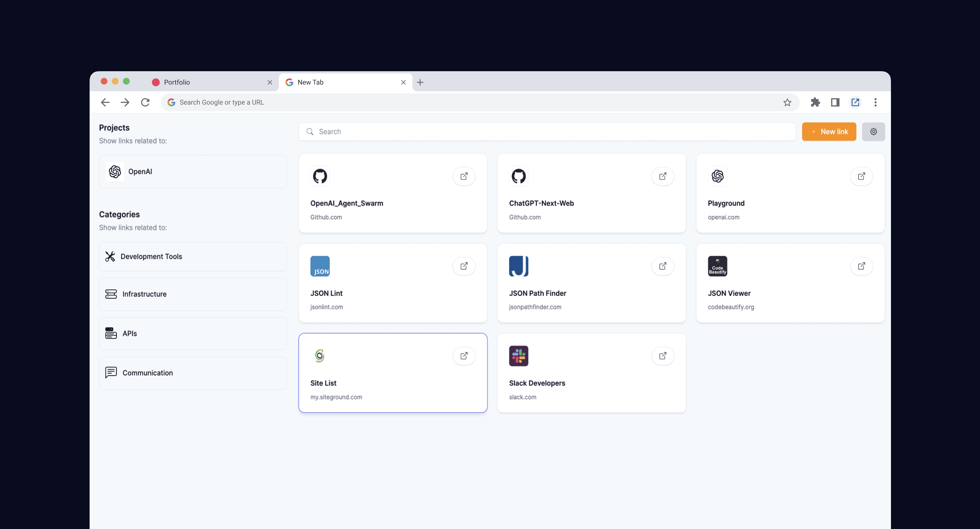
Task: Open the browser three-dot menu
Action: (875, 102)
